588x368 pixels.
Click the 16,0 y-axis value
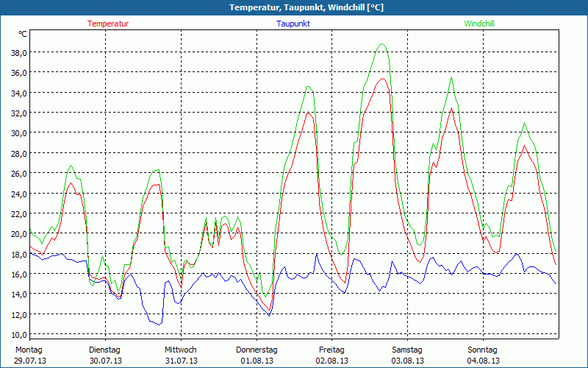[x=19, y=275]
